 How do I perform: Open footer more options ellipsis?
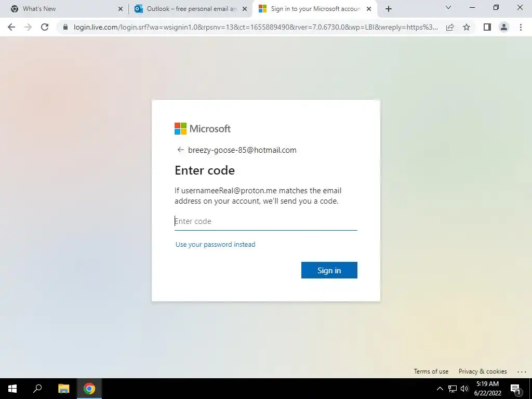(522, 371)
